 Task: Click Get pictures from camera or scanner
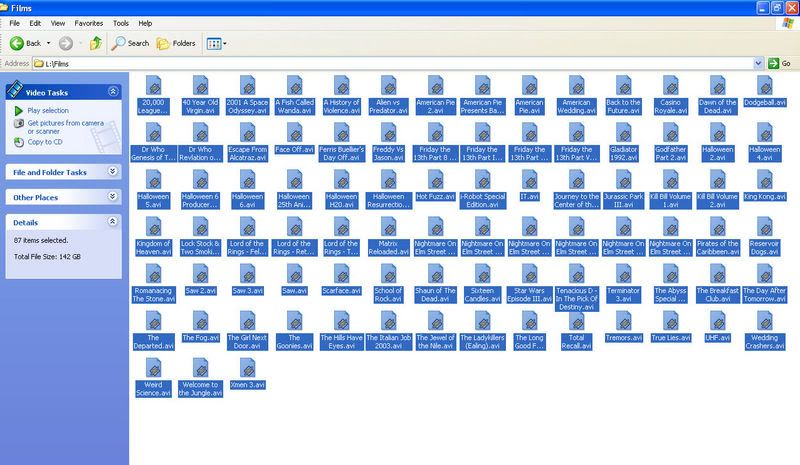[65, 127]
